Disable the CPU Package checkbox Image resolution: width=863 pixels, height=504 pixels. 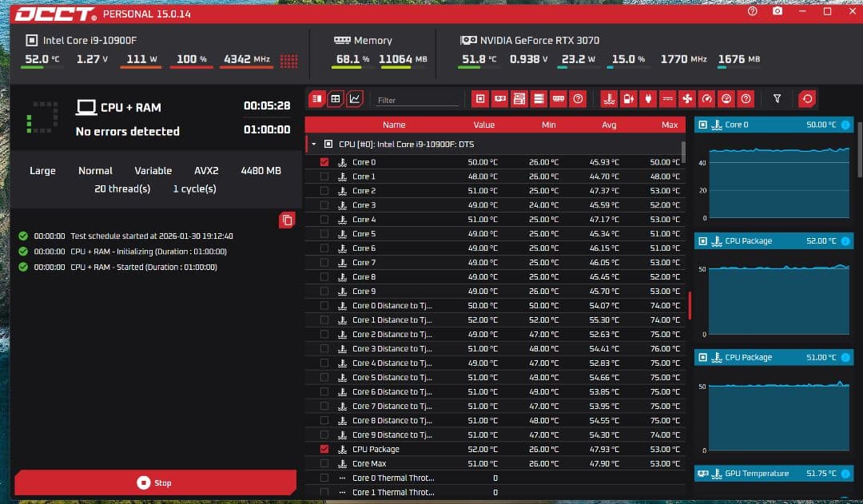coord(324,449)
